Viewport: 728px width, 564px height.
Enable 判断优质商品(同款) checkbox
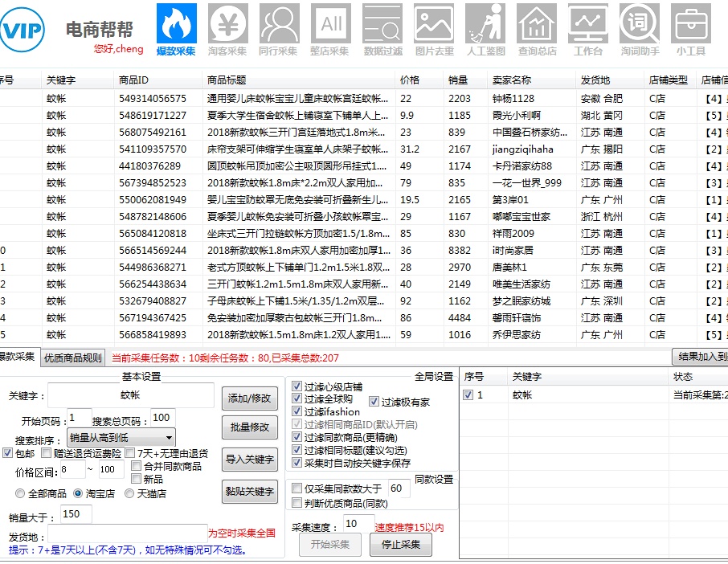pos(297,503)
